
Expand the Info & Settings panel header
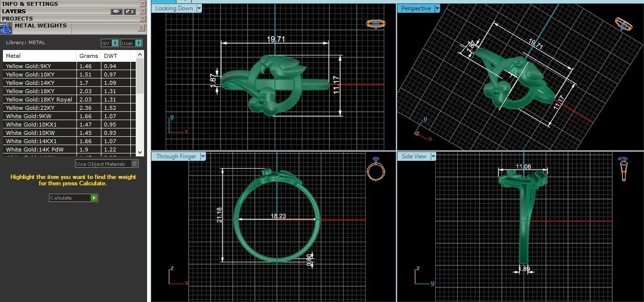(x=69, y=4)
